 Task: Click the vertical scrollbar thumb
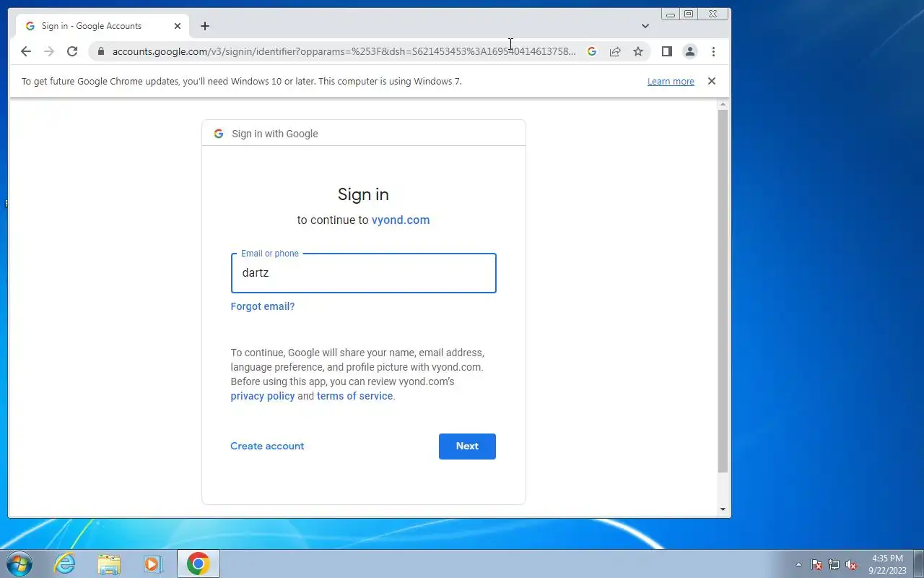(x=723, y=291)
